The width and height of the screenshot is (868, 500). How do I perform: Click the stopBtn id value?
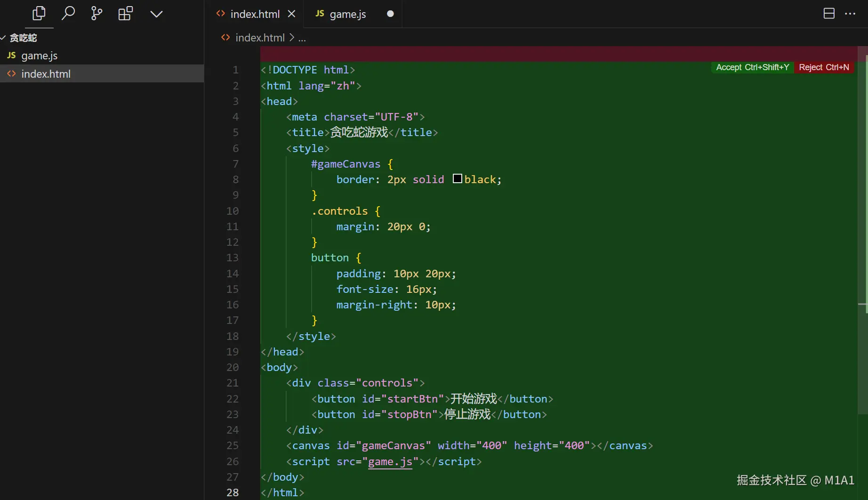pyautogui.click(x=410, y=414)
